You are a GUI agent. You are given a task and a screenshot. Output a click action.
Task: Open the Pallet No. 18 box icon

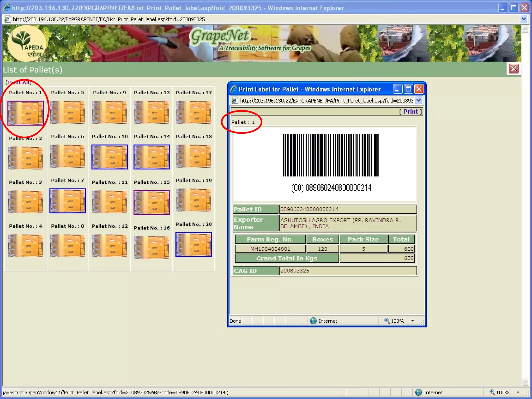(x=194, y=156)
